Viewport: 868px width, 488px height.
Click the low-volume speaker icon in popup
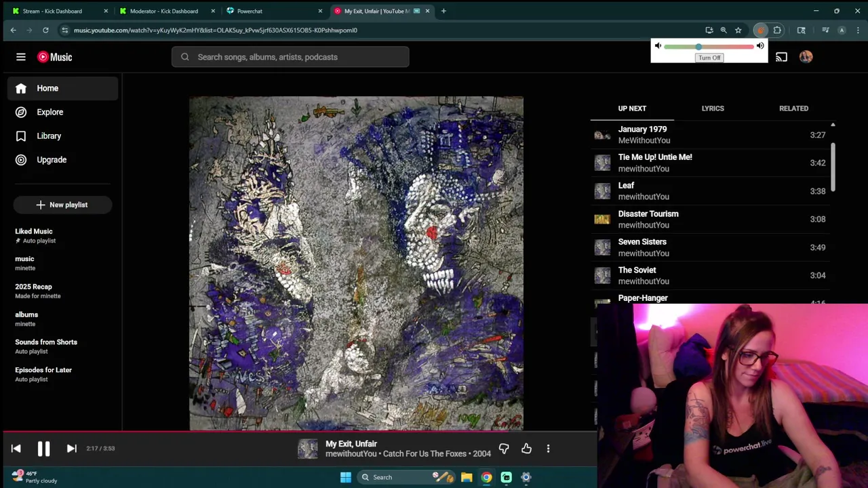click(658, 46)
